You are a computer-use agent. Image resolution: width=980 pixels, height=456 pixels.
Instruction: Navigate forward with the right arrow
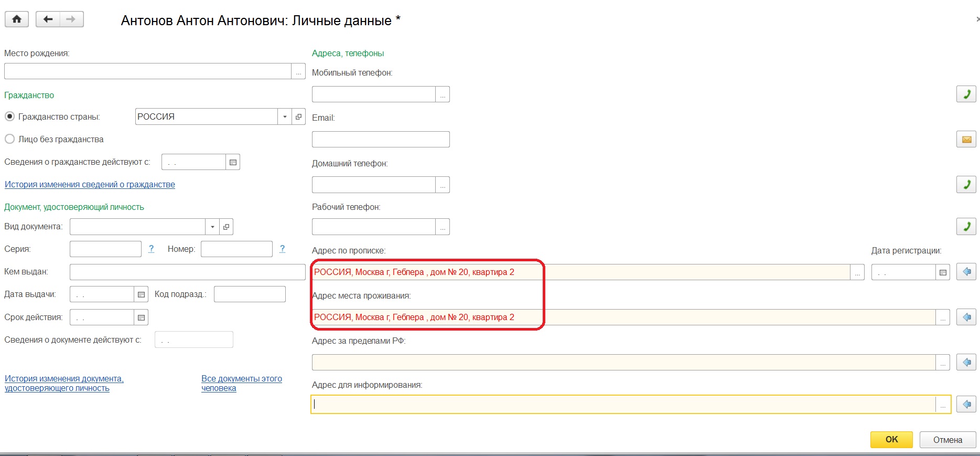(71, 19)
